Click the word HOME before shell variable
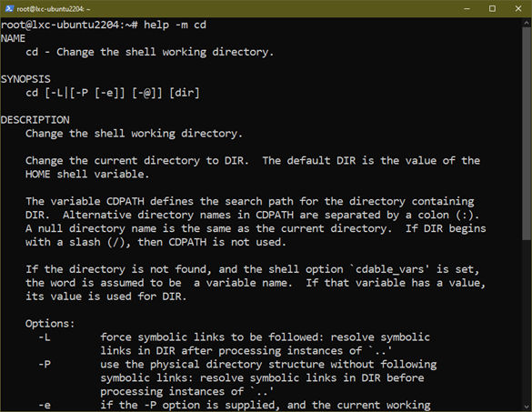Screen dimensions: 532x412 pyautogui.click(x=37, y=174)
